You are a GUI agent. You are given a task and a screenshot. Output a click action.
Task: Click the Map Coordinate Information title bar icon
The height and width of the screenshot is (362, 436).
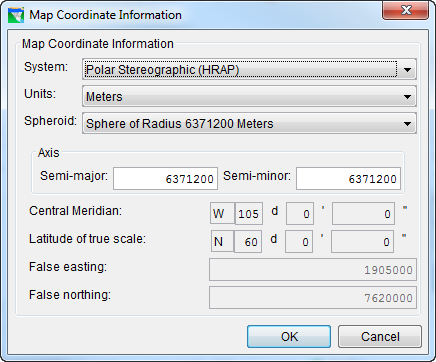click(x=16, y=15)
